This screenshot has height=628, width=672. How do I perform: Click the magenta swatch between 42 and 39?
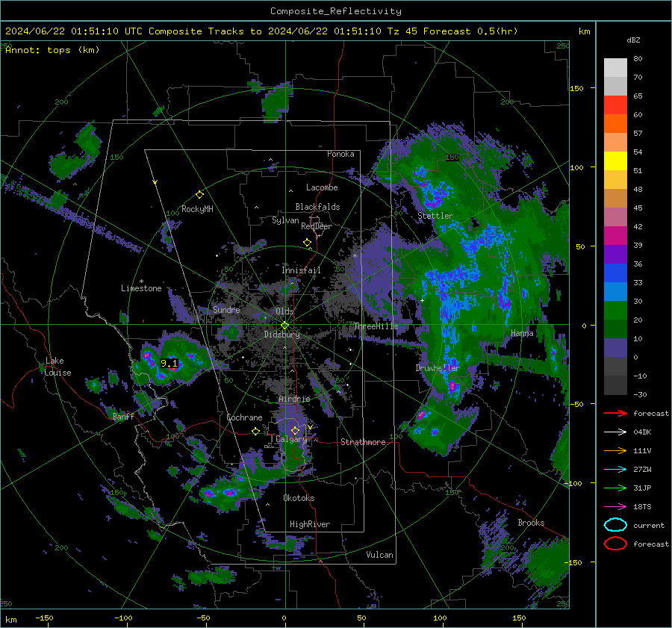tap(615, 236)
